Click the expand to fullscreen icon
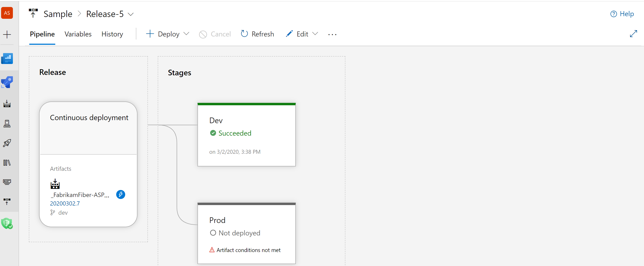 pyautogui.click(x=633, y=34)
